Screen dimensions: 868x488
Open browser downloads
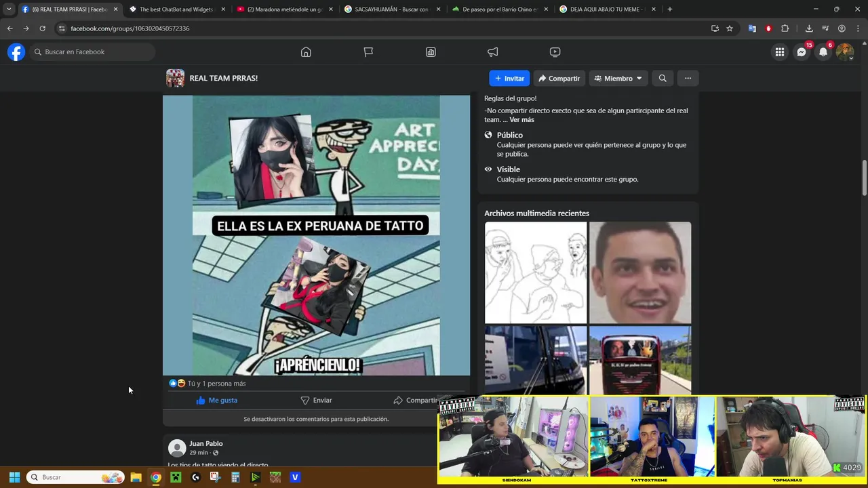pos(809,28)
